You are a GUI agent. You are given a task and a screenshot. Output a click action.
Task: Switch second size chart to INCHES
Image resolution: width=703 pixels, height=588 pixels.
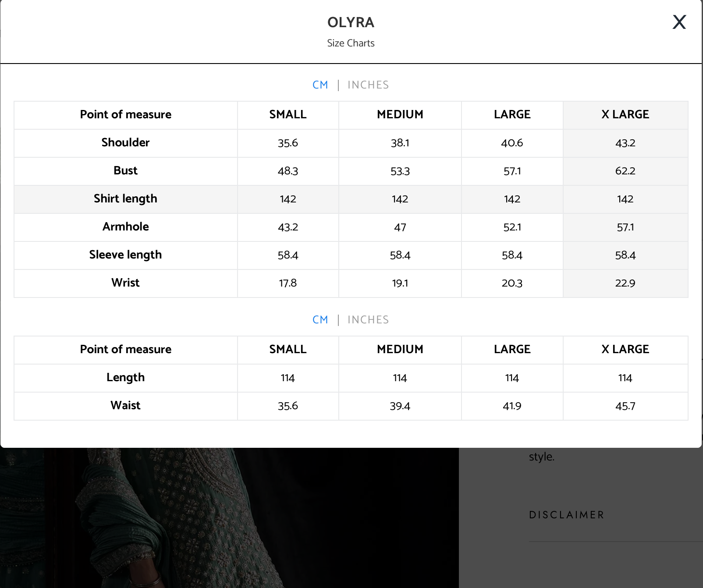point(368,320)
